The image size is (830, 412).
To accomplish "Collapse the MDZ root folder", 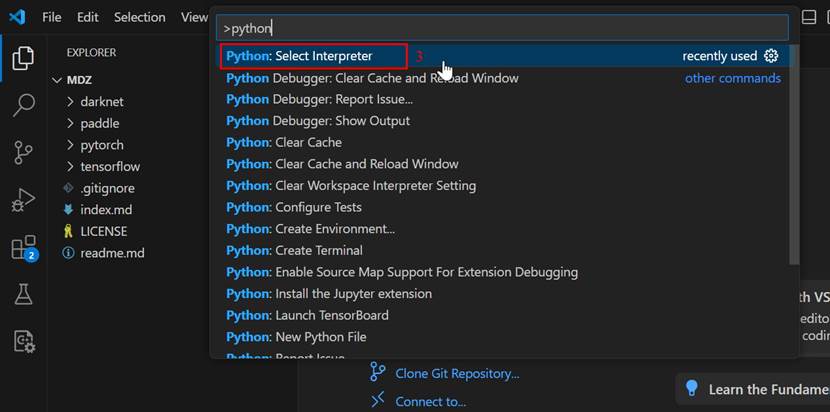I will click(x=57, y=80).
